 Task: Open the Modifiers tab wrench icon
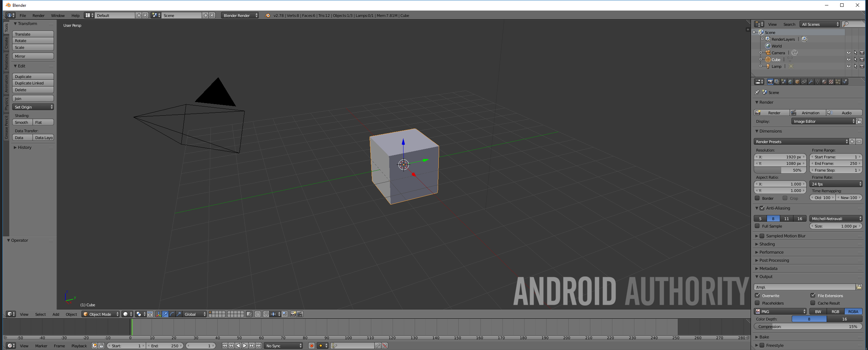pos(811,82)
